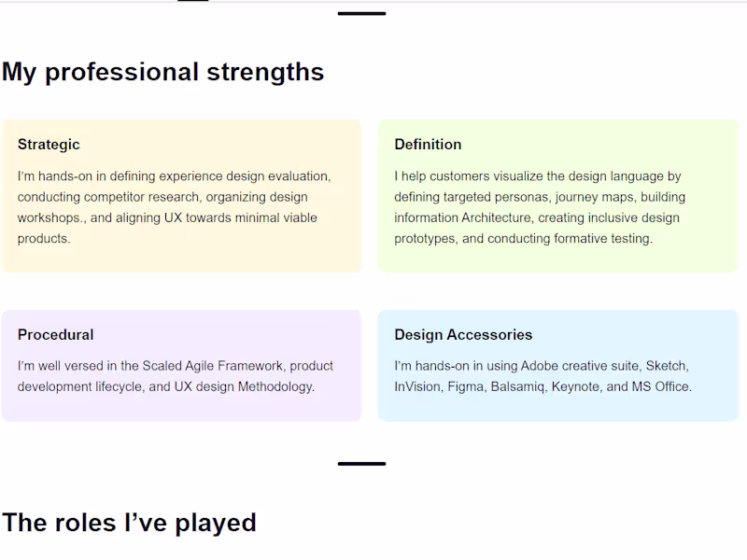Click "Scaled Agile Framework" in the Procedural card

point(213,366)
